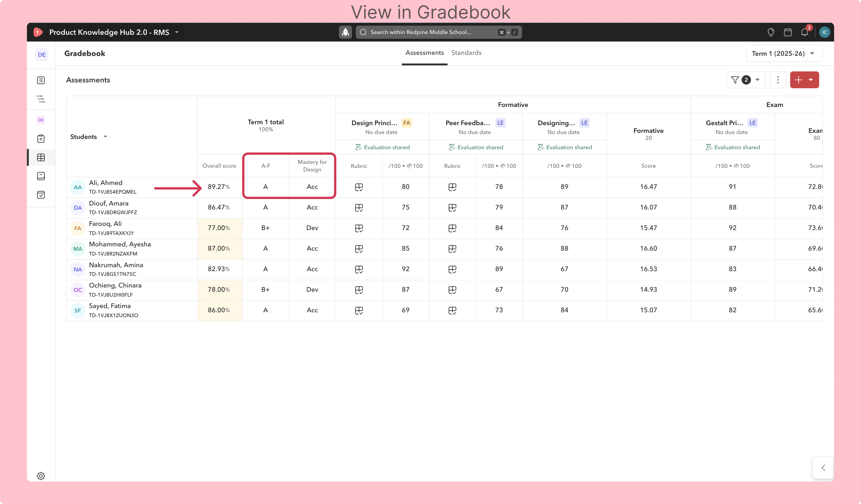Click Evaluation shared under Designing
This screenshot has width=861, height=504.
click(x=564, y=147)
